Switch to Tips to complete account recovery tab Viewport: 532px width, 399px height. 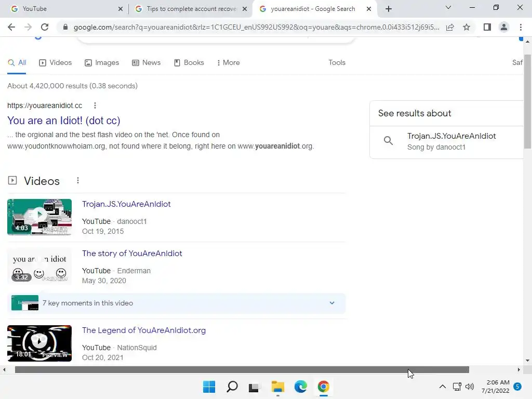[191, 9]
